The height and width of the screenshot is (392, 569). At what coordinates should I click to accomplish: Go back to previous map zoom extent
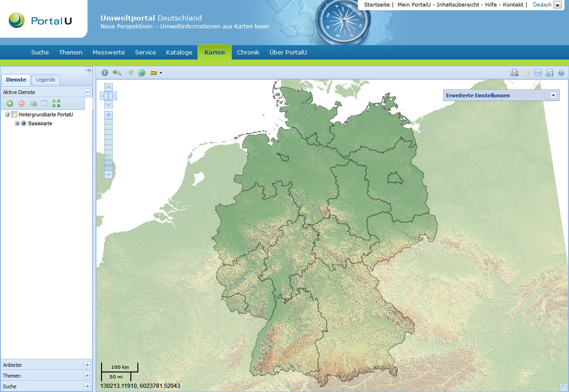tap(116, 73)
